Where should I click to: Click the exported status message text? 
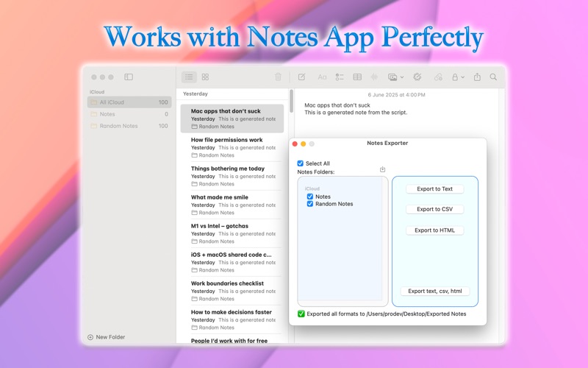[387, 314]
